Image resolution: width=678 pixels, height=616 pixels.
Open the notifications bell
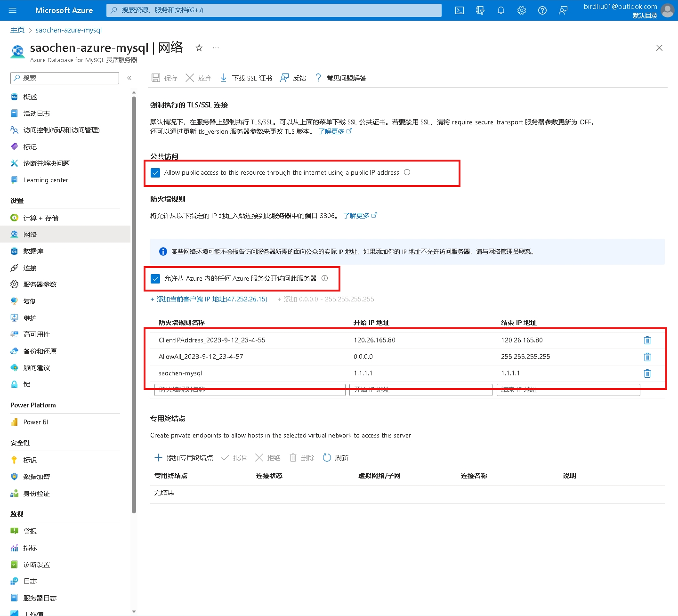[x=501, y=10]
